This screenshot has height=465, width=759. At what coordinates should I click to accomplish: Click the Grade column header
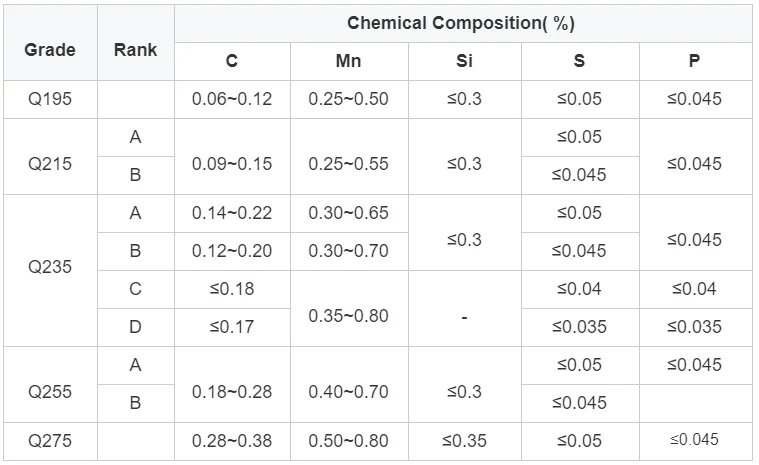coord(49,49)
